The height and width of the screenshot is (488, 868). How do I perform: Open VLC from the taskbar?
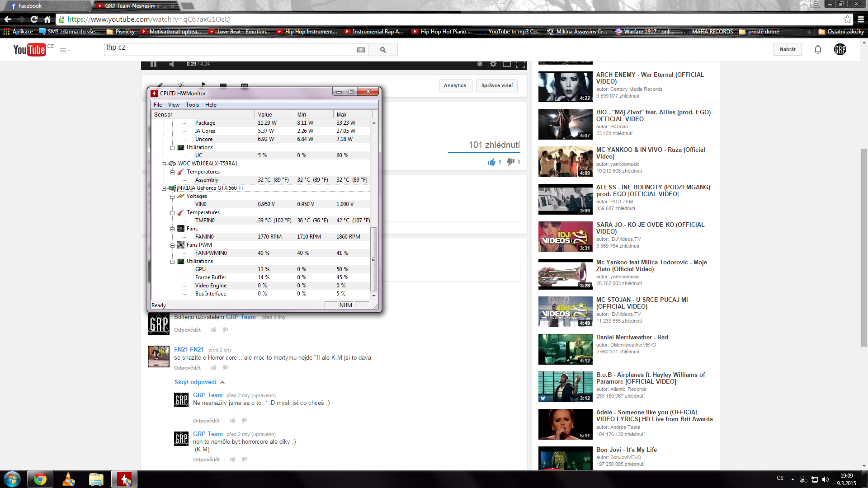(x=68, y=479)
